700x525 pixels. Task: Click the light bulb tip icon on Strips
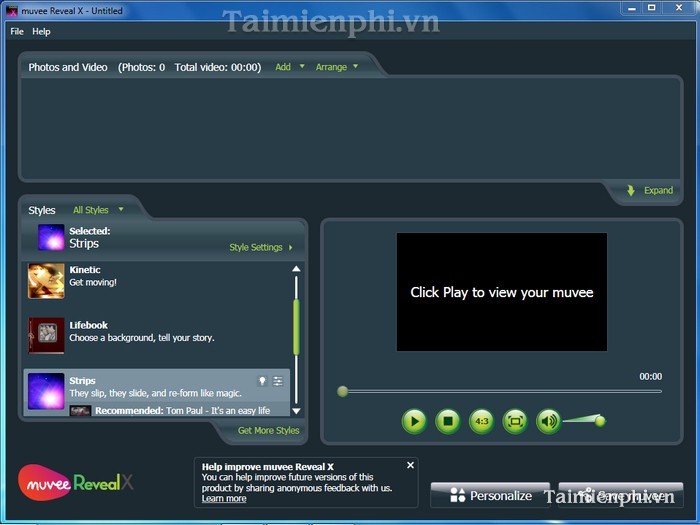tap(263, 381)
